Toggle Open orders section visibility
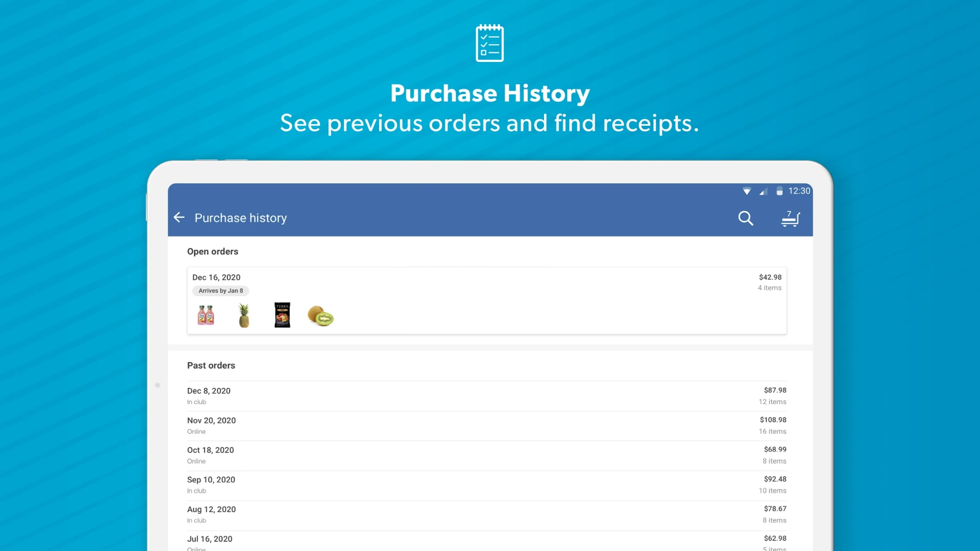The width and height of the screenshot is (980, 551). [213, 252]
